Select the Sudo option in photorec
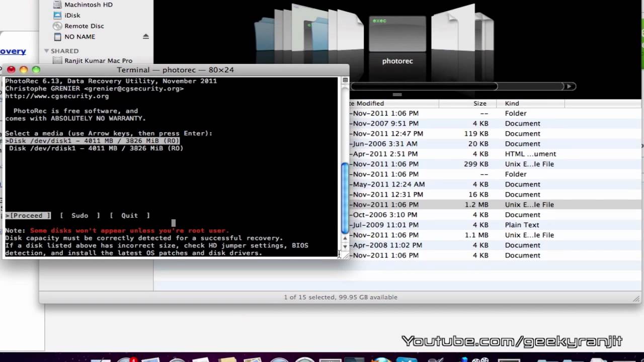This screenshot has height=362, width=644. 79,216
